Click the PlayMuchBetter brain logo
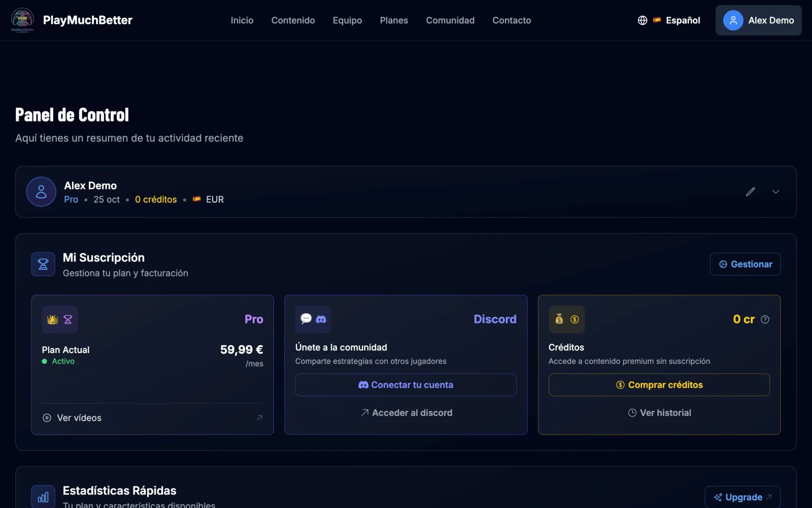812x508 pixels. pos(22,20)
